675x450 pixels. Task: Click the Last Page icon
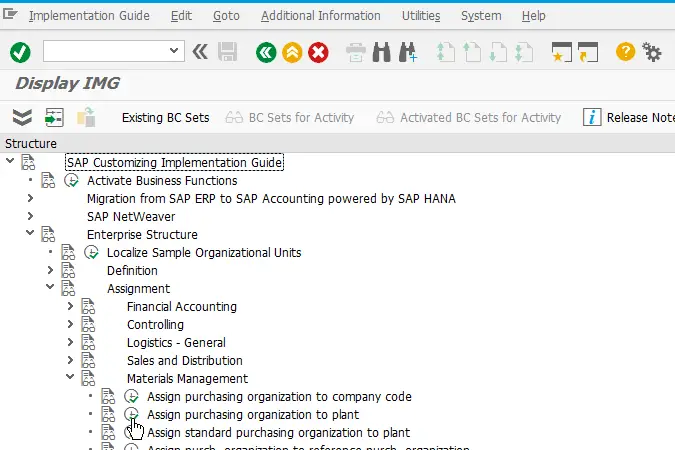tap(524, 53)
